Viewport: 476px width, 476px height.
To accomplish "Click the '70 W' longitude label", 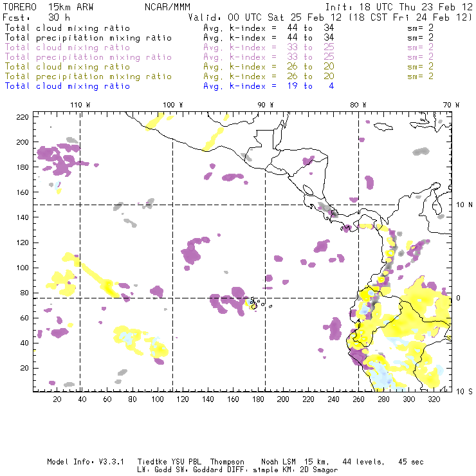I will click(x=451, y=105).
